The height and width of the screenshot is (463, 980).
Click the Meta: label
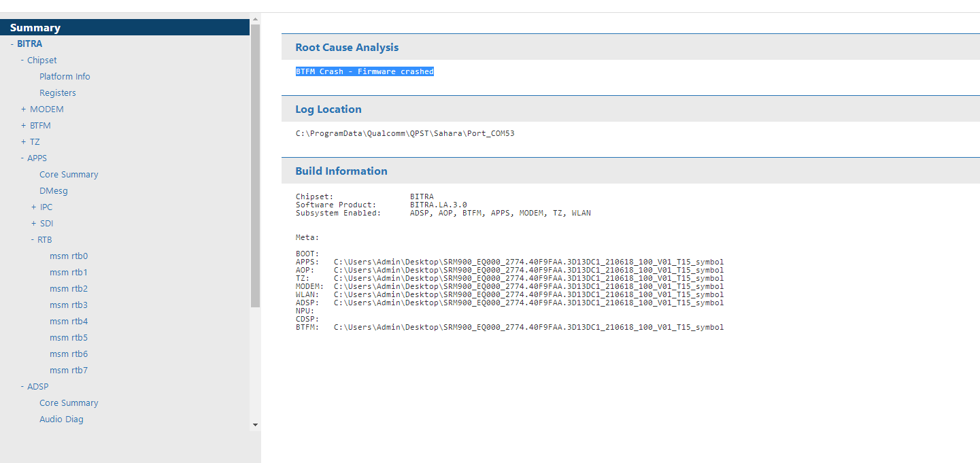pyautogui.click(x=307, y=237)
